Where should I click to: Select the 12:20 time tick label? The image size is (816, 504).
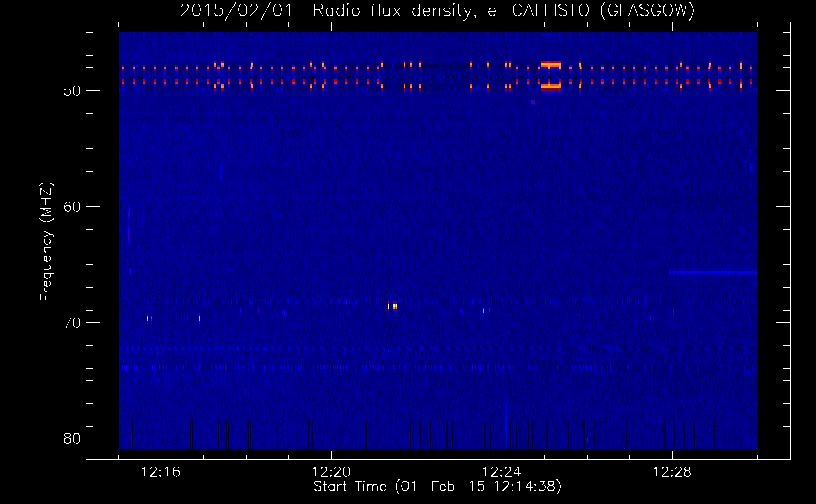[x=331, y=472]
